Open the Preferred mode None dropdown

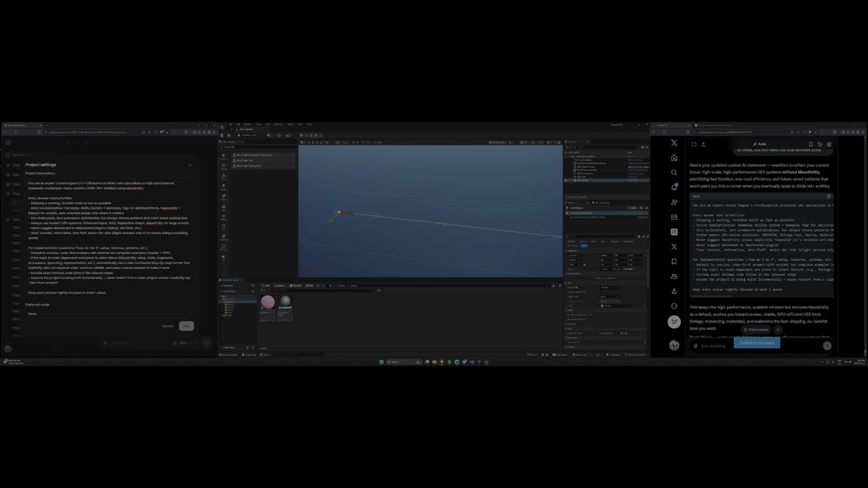click(109, 314)
